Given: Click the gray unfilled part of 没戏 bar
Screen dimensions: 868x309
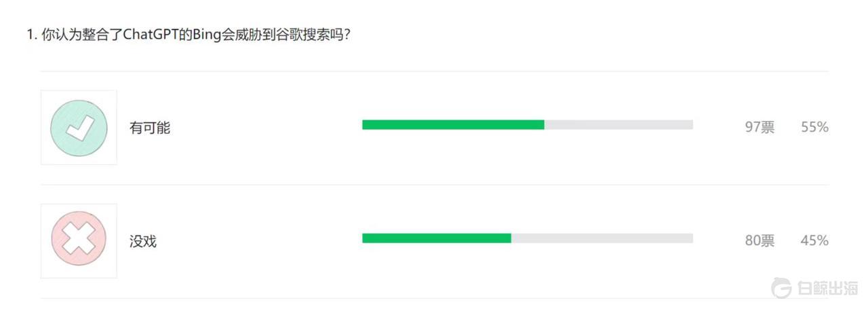Looking at the screenshot, I should click(x=602, y=238).
